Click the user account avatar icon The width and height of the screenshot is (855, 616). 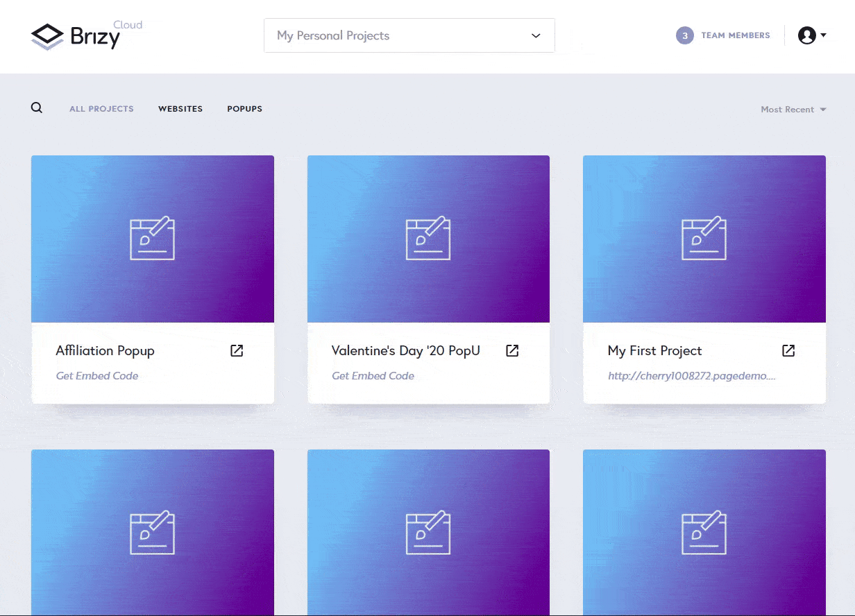(x=806, y=35)
